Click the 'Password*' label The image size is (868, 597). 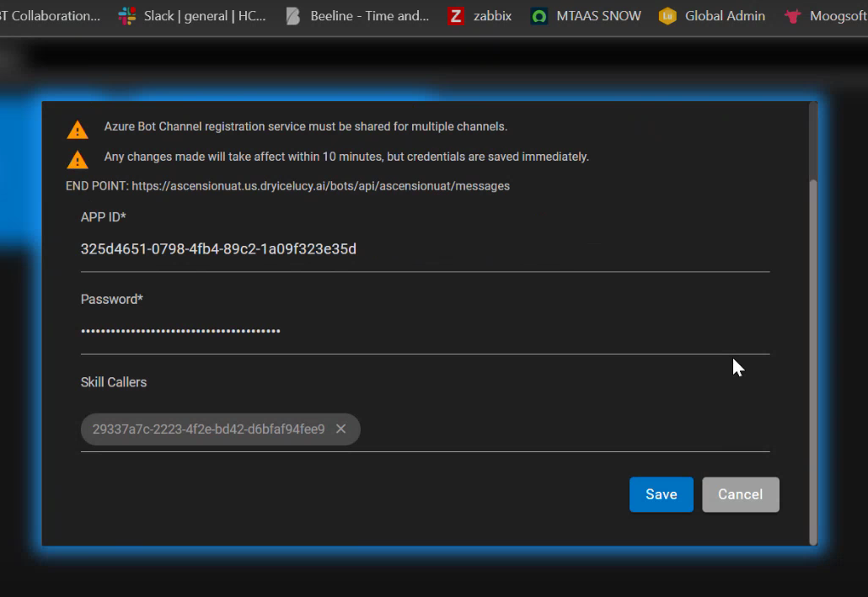point(112,299)
